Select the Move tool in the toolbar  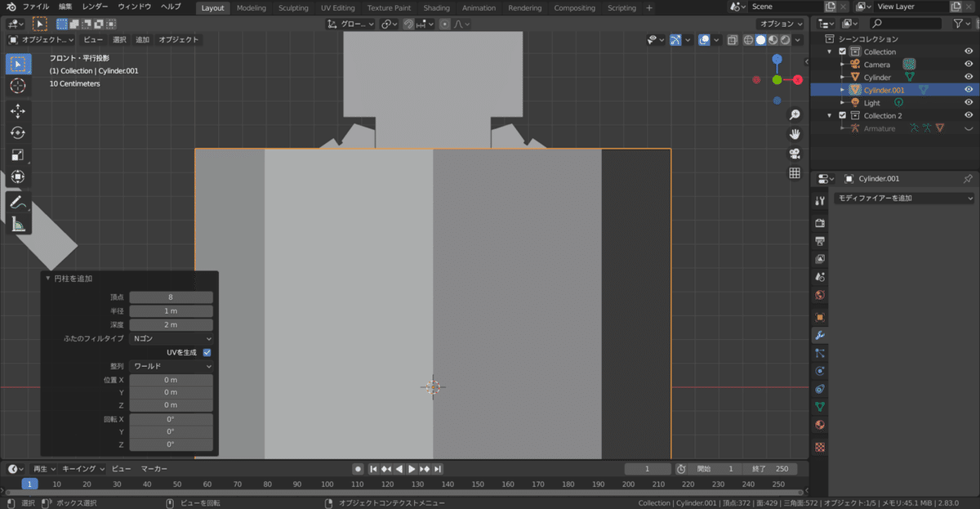(18, 111)
